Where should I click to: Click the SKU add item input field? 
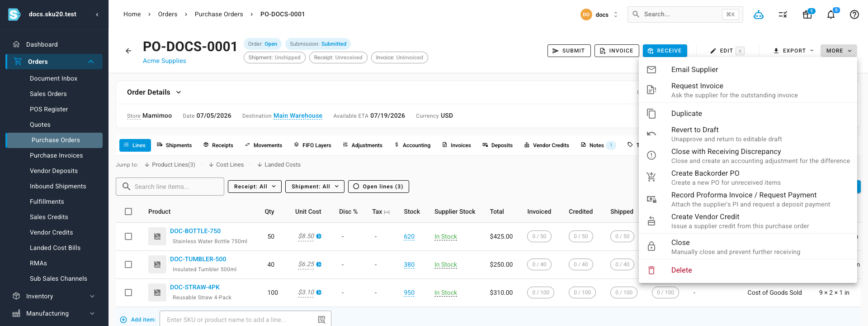245,320
